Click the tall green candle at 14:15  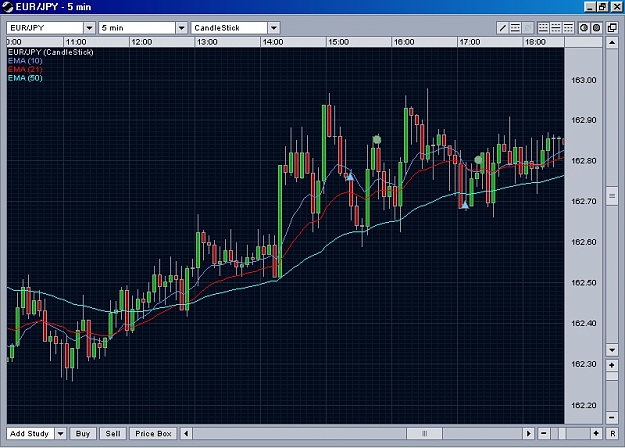[280, 221]
